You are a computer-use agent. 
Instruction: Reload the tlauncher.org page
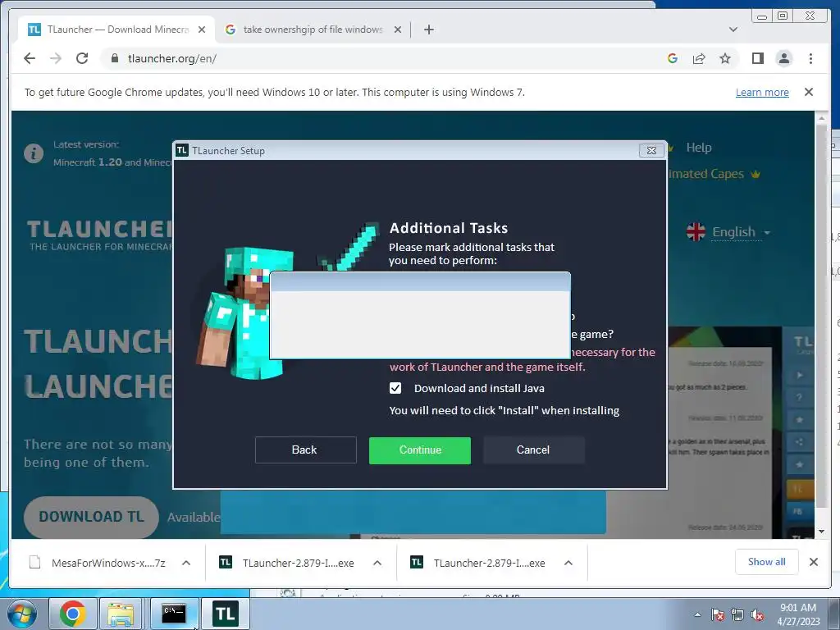click(x=82, y=58)
